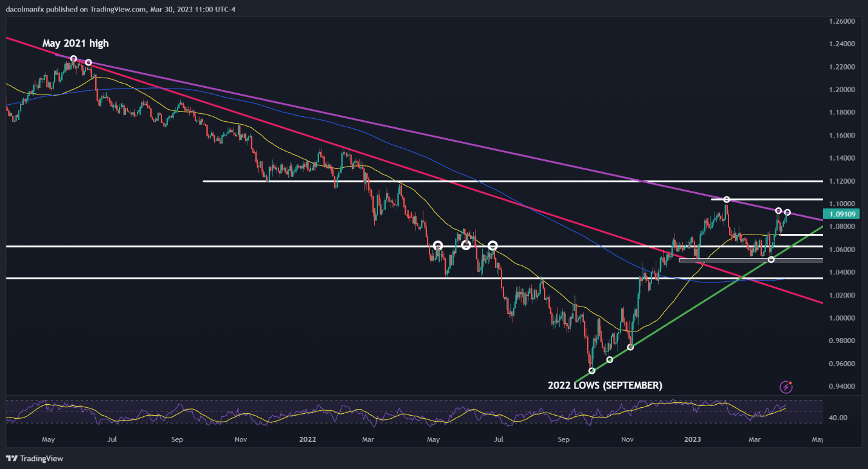Select the 1.20000 price axis label
868x469 pixels.
coord(841,90)
